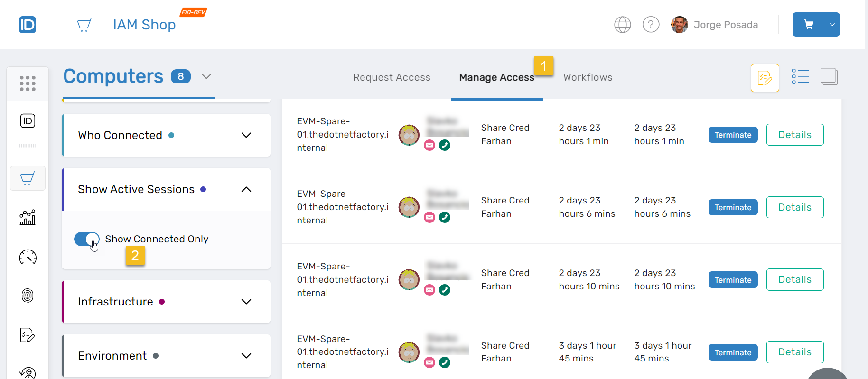
Task: Open the apps grid icon in sidebar
Action: pos(28,83)
